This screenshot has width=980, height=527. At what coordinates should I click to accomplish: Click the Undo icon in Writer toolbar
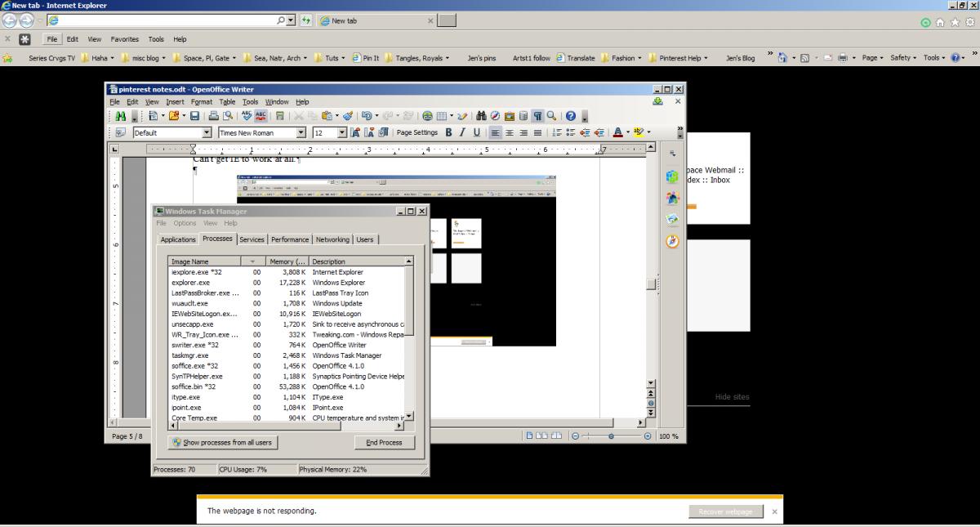pos(367,117)
